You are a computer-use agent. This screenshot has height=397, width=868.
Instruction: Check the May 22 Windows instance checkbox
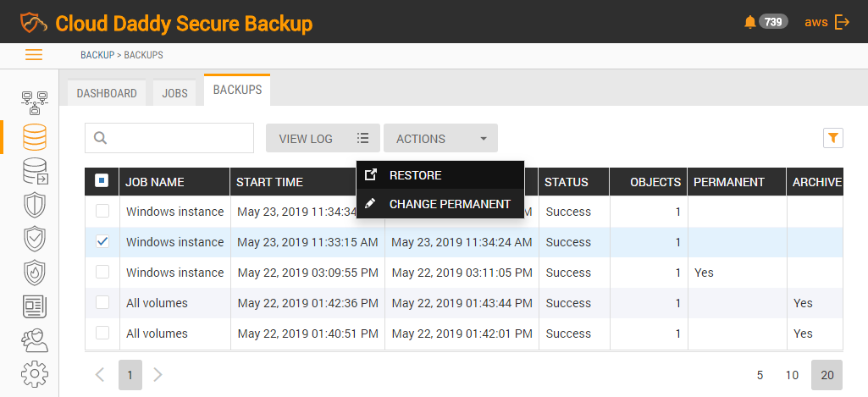tap(102, 272)
